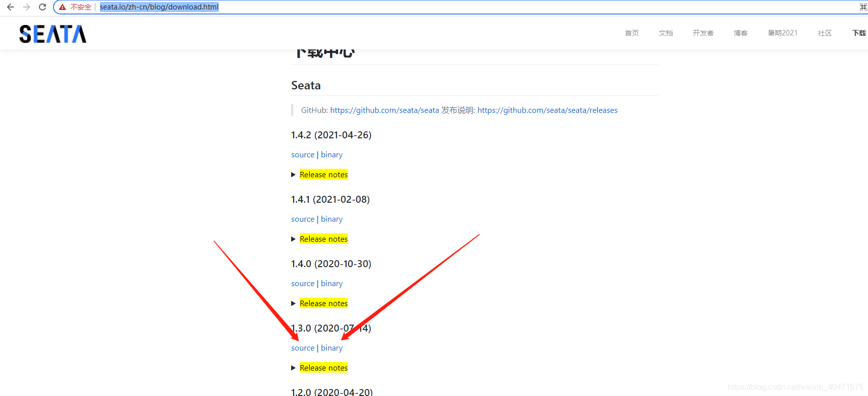Go back with the browser back arrow
Image resolution: width=868 pixels, height=396 pixels.
coord(10,7)
